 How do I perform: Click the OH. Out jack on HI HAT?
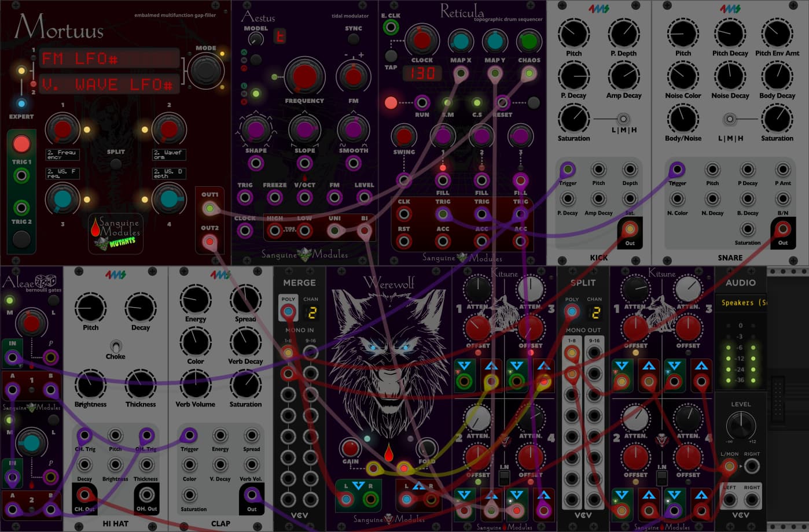pyautogui.click(x=146, y=495)
